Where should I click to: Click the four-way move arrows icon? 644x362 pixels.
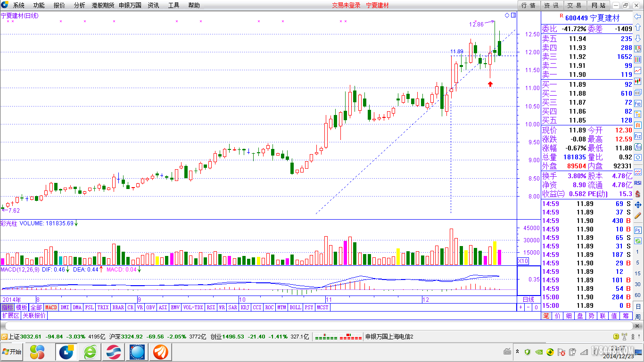click(638, 205)
